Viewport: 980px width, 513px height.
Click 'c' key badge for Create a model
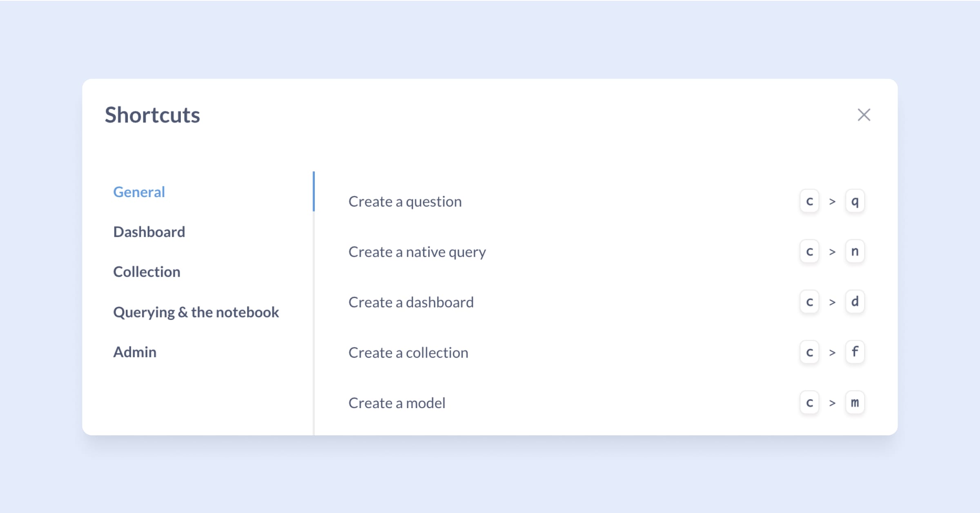(809, 403)
